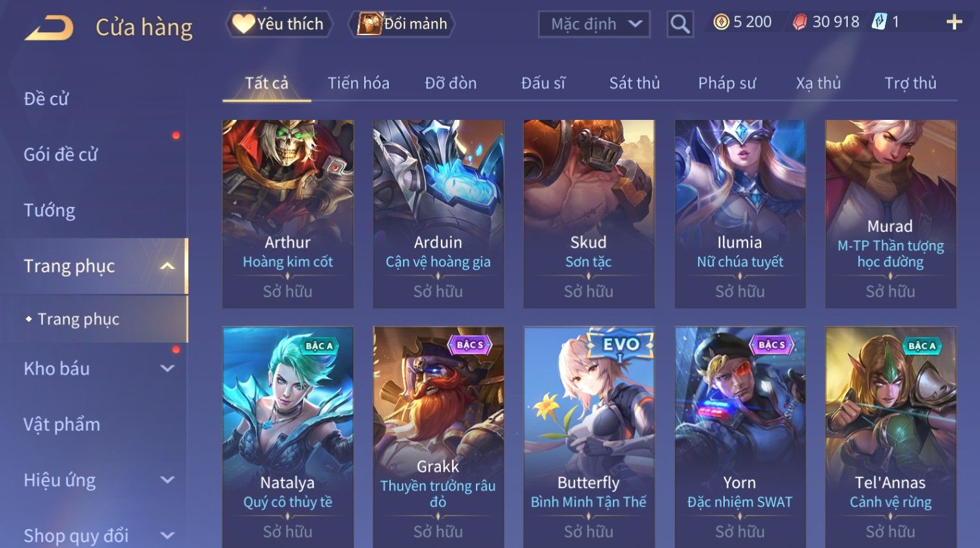This screenshot has width=980, height=548.
Task: Select the Butterfly Bình Minh Tận Thế skin
Action: pos(589,437)
